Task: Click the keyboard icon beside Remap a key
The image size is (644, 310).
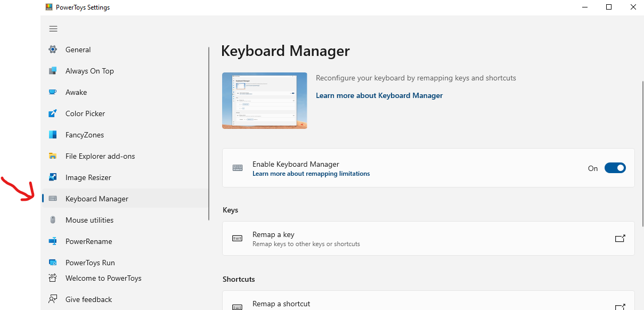Action: click(238, 239)
